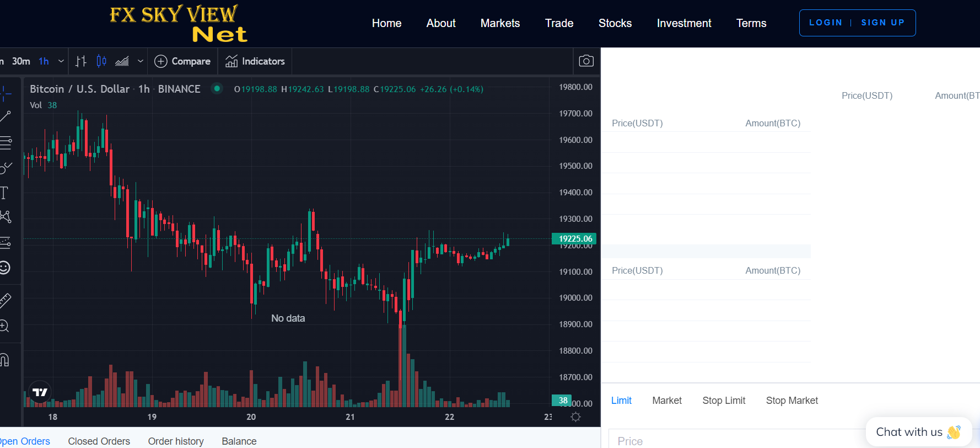Screen dimensions: 980x448
Task: Click the SIGN UP link
Action: tap(883, 23)
